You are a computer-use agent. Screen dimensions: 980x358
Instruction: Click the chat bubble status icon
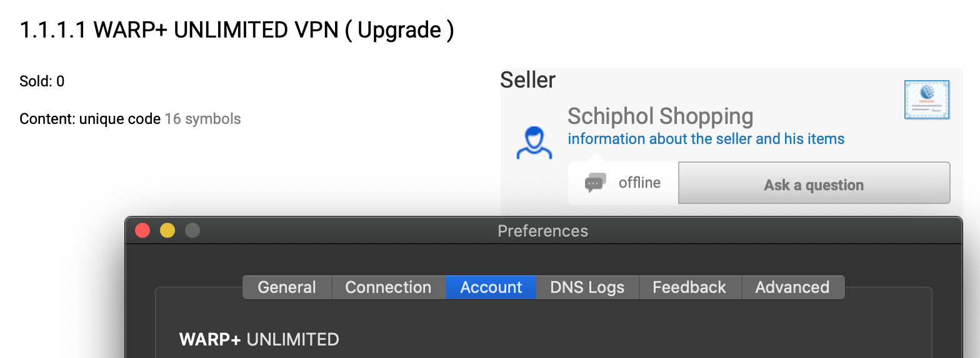click(595, 182)
